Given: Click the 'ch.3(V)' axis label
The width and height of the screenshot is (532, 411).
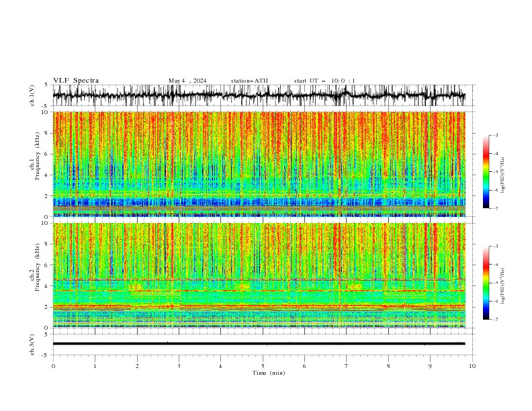Looking at the screenshot, I should [x=32, y=345].
